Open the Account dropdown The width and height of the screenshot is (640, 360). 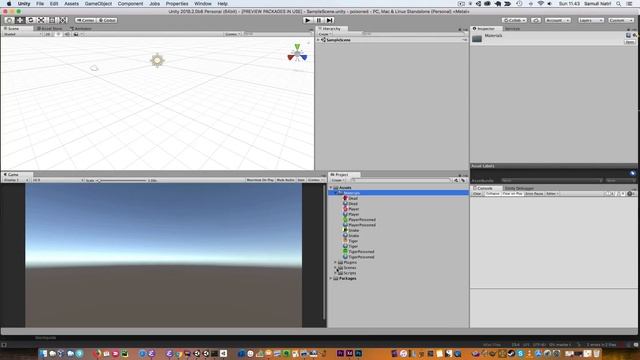pos(557,20)
